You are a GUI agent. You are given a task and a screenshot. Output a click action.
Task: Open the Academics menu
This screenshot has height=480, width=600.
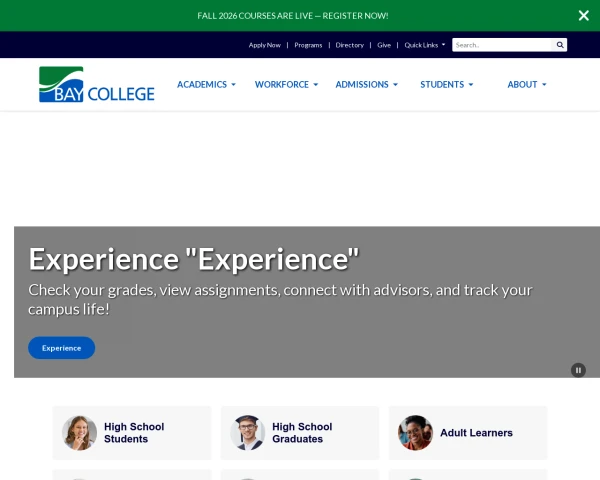206,85
